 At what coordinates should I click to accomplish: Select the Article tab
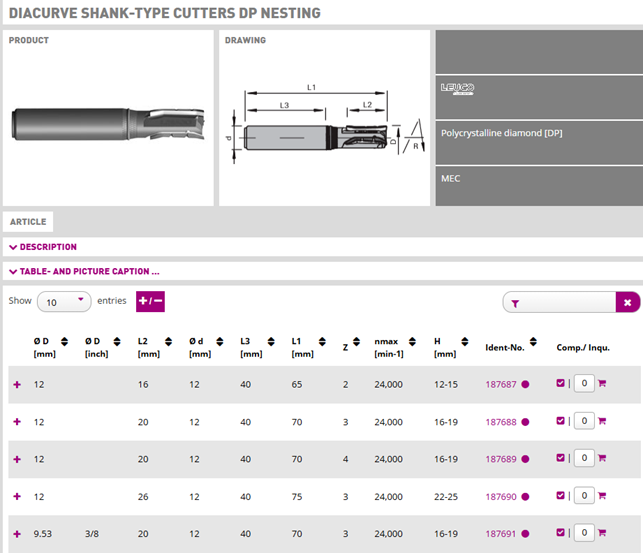(28, 222)
